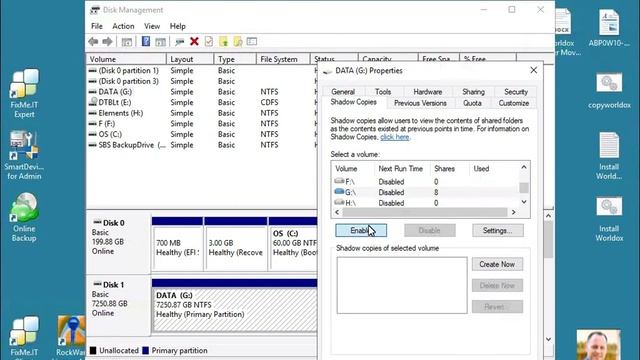Image resolution: width=640 pixels, height=360 pixels.
Task: Switch to the Previous Versions tab
Action: [x=420, y=103]
